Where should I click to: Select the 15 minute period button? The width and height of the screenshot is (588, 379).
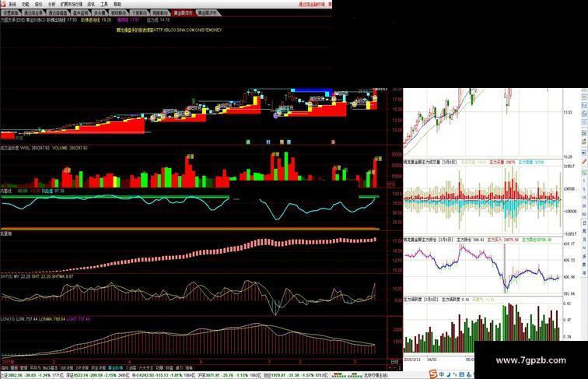584,198
